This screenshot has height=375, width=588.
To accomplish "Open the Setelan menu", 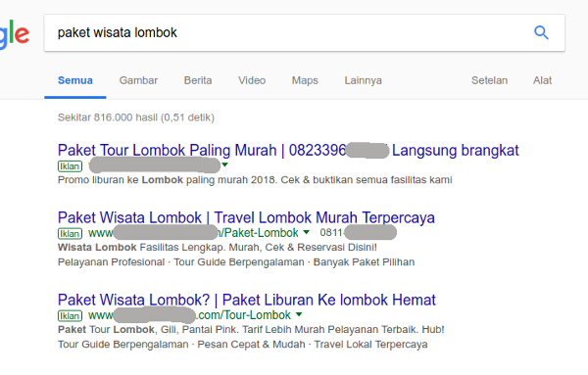I will click(x=489, y=80).
